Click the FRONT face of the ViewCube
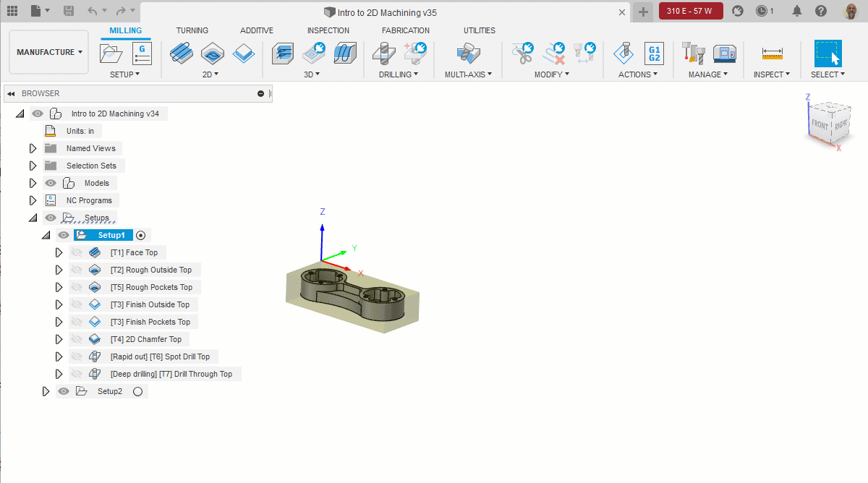This screenshot has height=483, width=868. (x=820, y=124)
